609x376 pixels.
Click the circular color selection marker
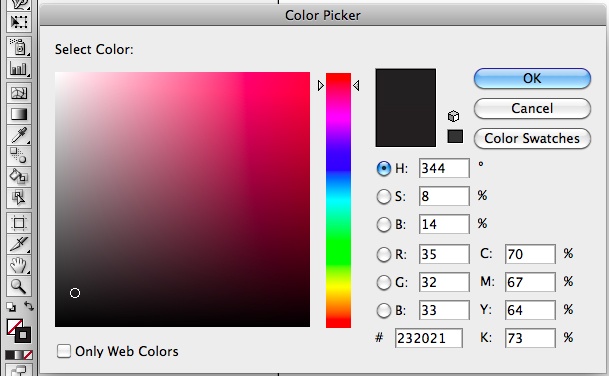pos(75,293)
